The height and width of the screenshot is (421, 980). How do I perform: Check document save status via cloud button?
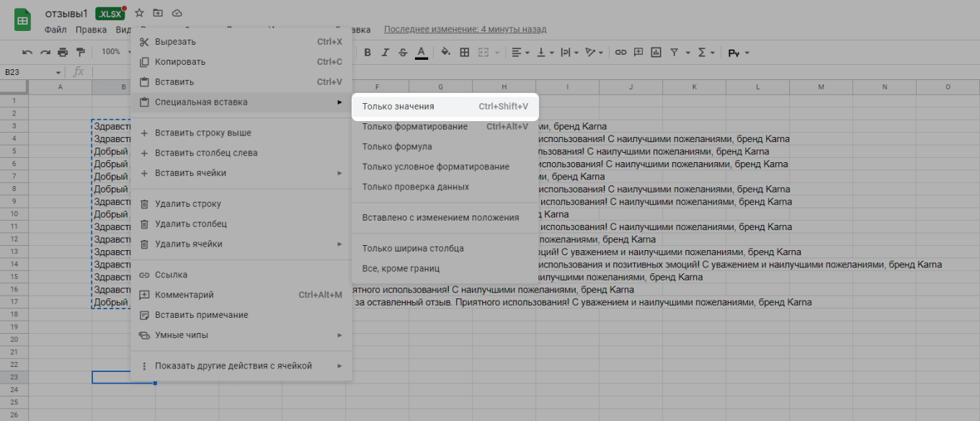(177, 12)
